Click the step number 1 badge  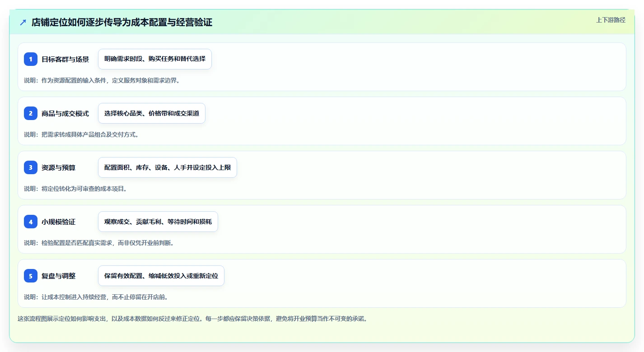click(x=31, y=59)
